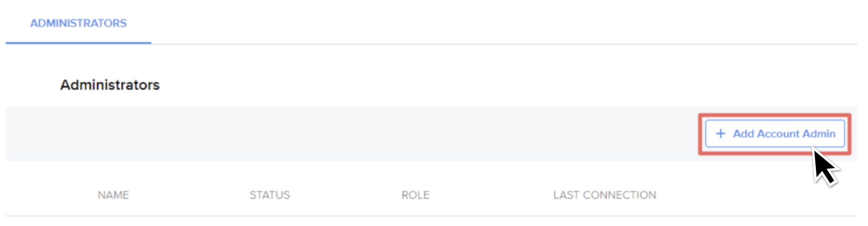Click the NAME header text in the table
This screenshot has height=226, width=868.
(x=113, y=195)
